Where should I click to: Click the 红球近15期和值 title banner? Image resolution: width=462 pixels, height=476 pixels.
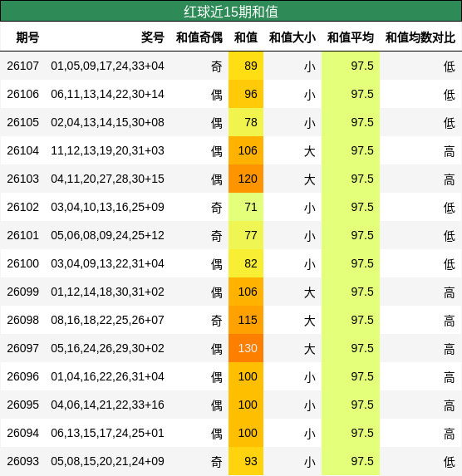click(x=231, y=12)
